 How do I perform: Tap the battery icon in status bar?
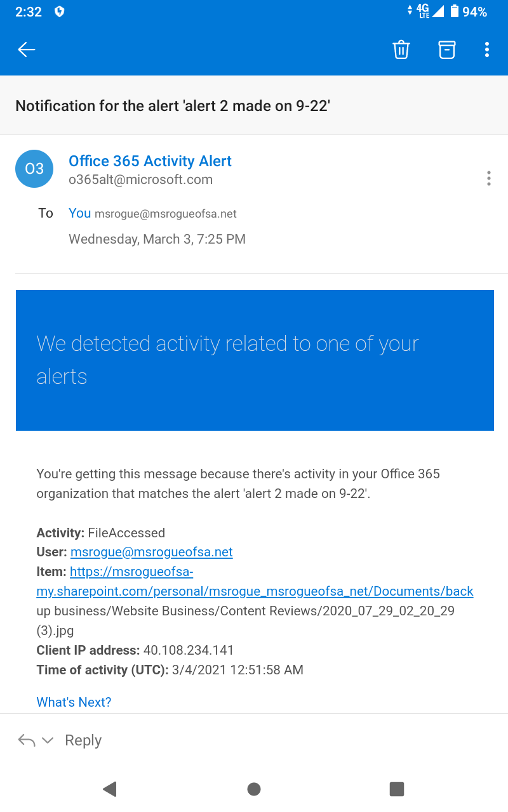point(455,11)
